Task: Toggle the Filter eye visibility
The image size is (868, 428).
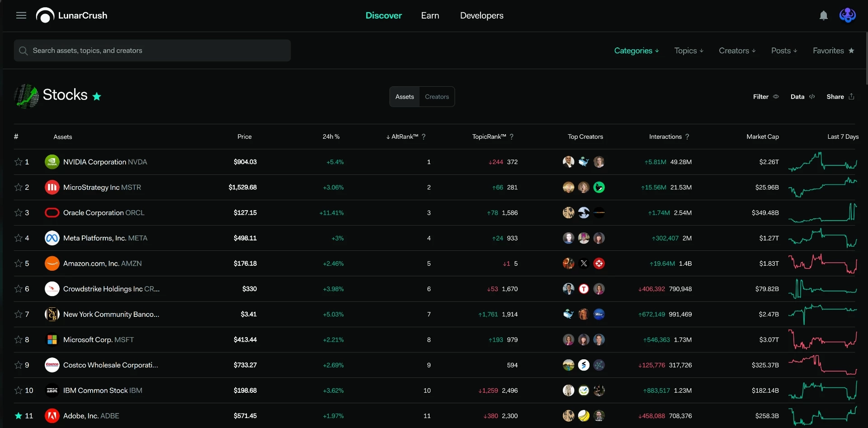Action: tap(776, 96)
